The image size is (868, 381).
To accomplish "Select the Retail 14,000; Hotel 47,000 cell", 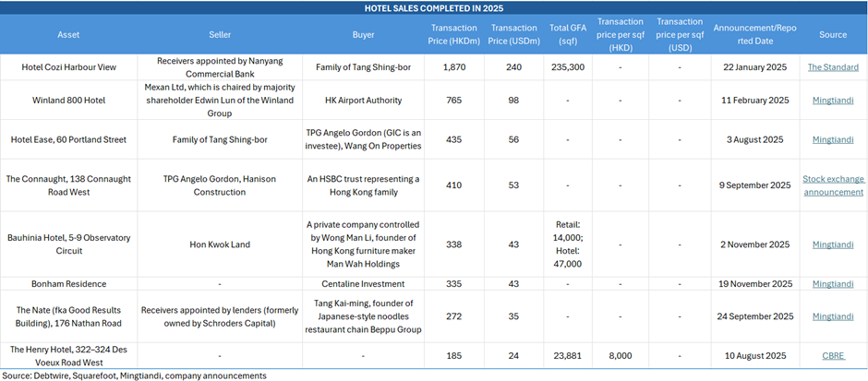I will coord(567,244).
